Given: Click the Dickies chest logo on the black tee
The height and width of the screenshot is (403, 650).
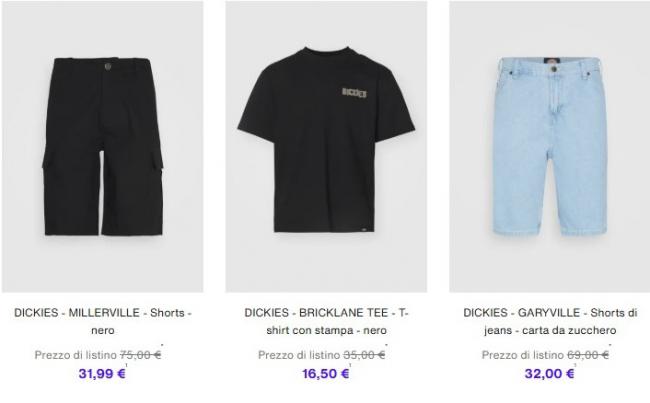Looking at the screenshot, I should (x=354, y=92).
